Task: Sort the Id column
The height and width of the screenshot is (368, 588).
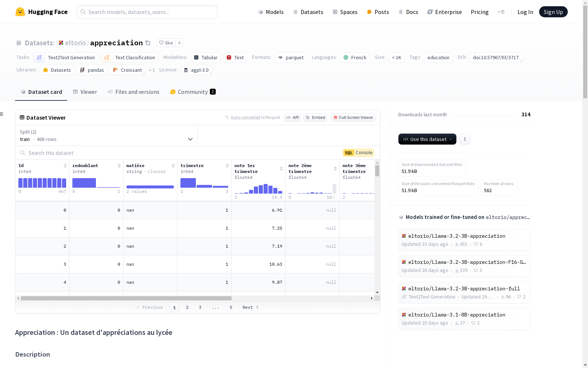Action: click(65, 166)
